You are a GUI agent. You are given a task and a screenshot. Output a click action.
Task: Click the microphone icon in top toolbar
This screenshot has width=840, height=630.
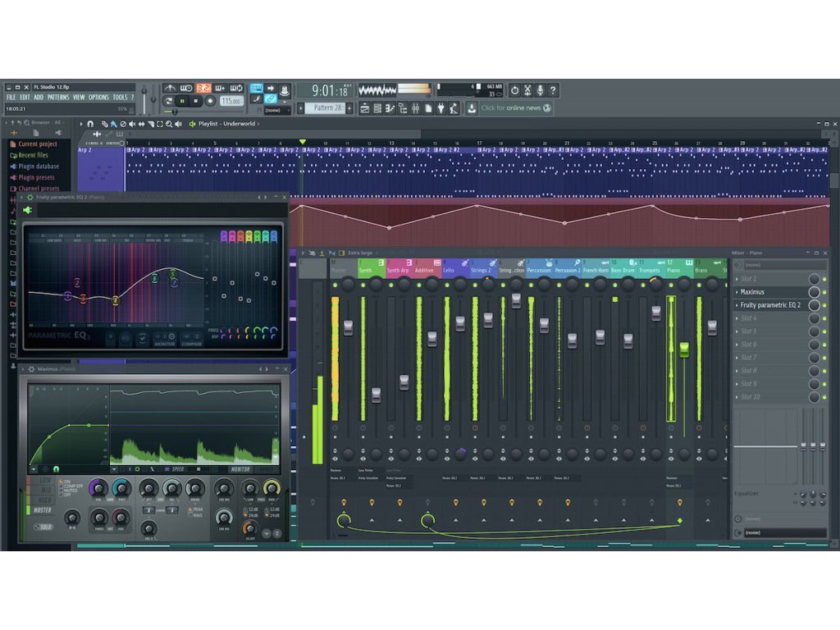(541, 90)
